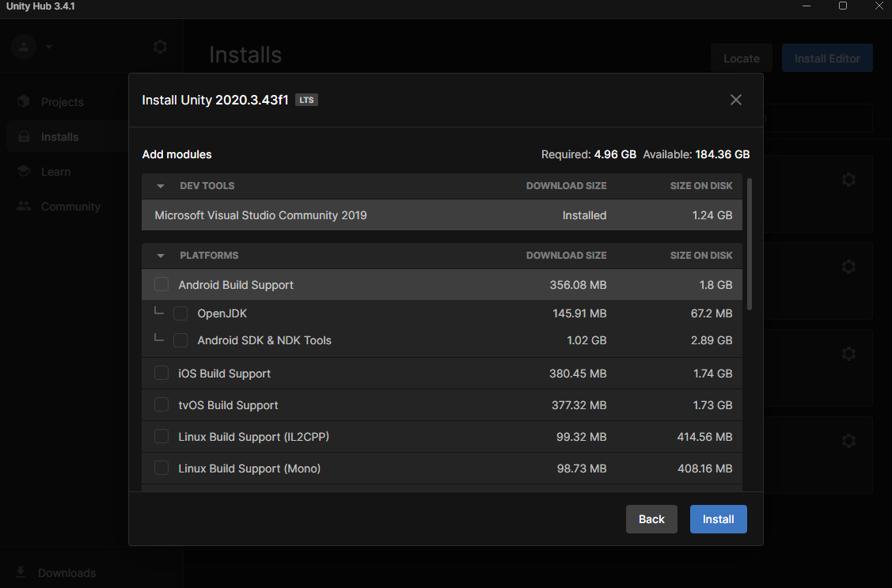Collapse the DEV TOOLS section

[x=160, y=185]
